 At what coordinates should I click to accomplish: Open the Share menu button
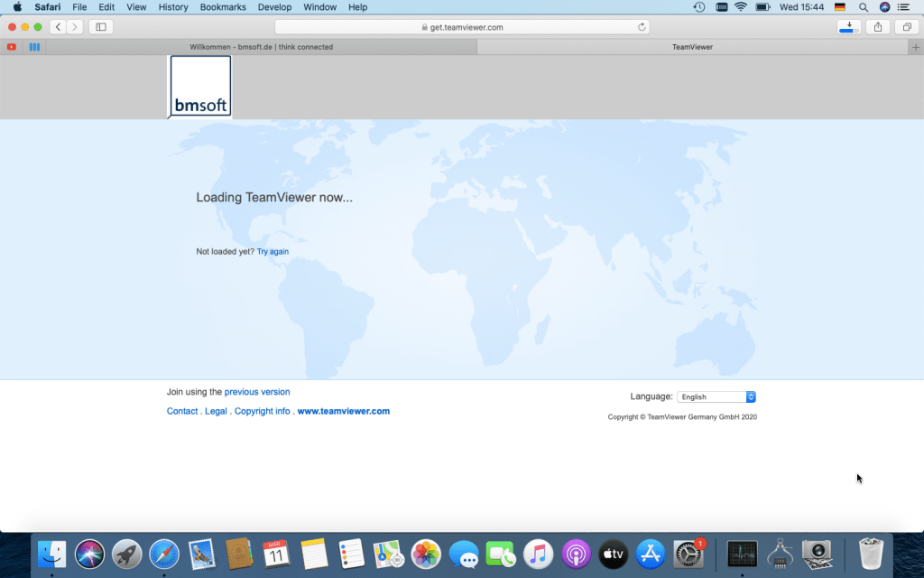878,26
